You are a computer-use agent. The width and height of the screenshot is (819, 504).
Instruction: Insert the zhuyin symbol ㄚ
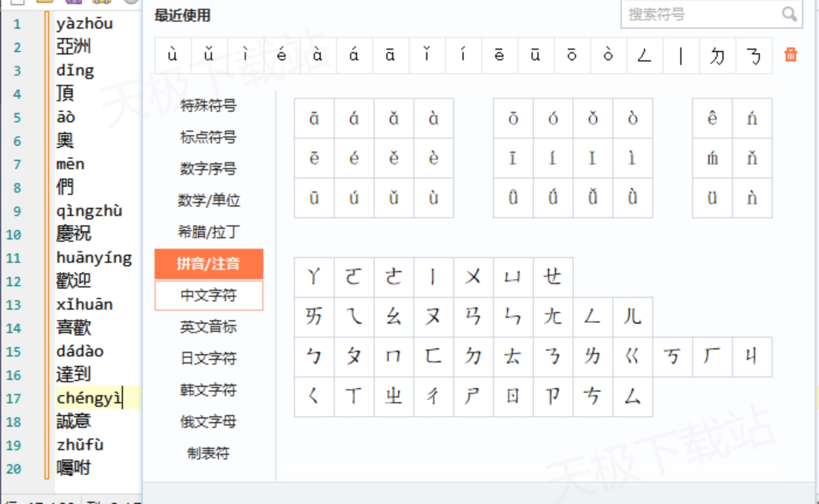tap(314, 277)
